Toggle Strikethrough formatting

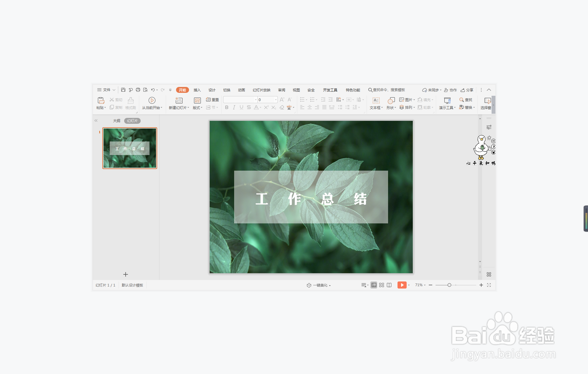tap(249, 107)
